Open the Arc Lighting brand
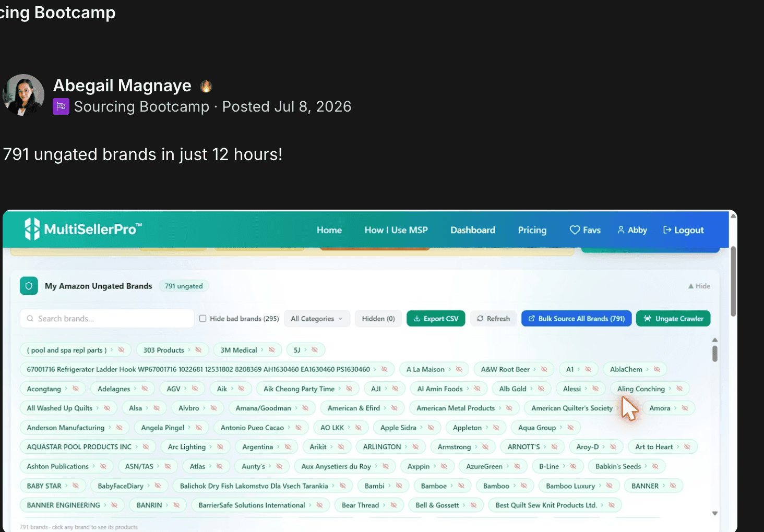Image resolution: width=764 pixels, height=532 pixels. coord(187,447)
